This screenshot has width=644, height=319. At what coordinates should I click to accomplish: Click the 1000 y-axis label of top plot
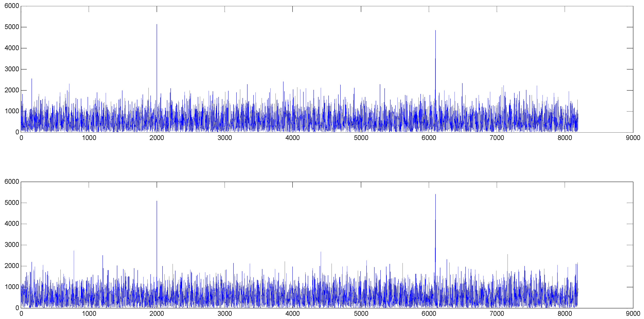point(12,111)
